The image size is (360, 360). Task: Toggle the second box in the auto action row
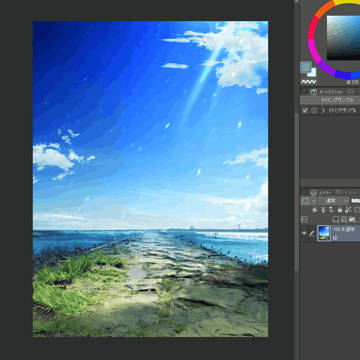coord(314,110)
